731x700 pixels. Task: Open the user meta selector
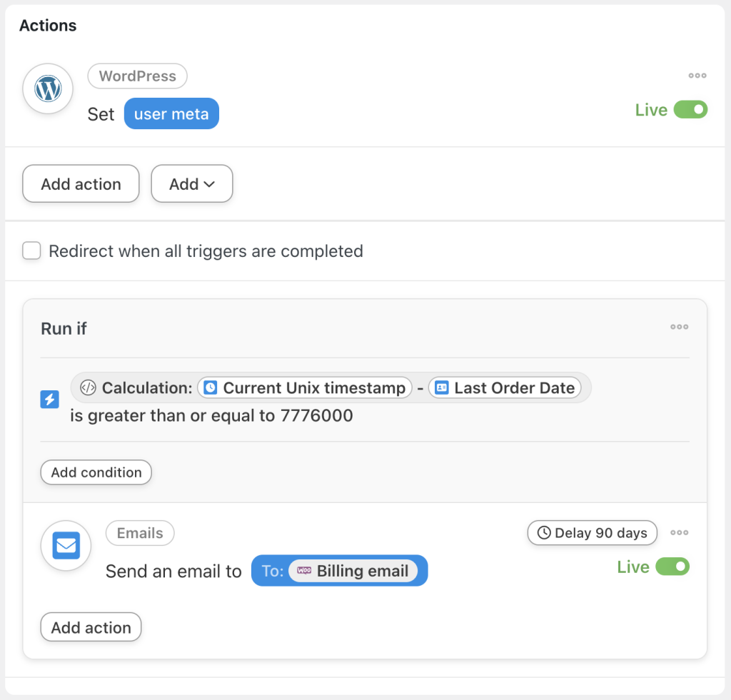[171, 113]
